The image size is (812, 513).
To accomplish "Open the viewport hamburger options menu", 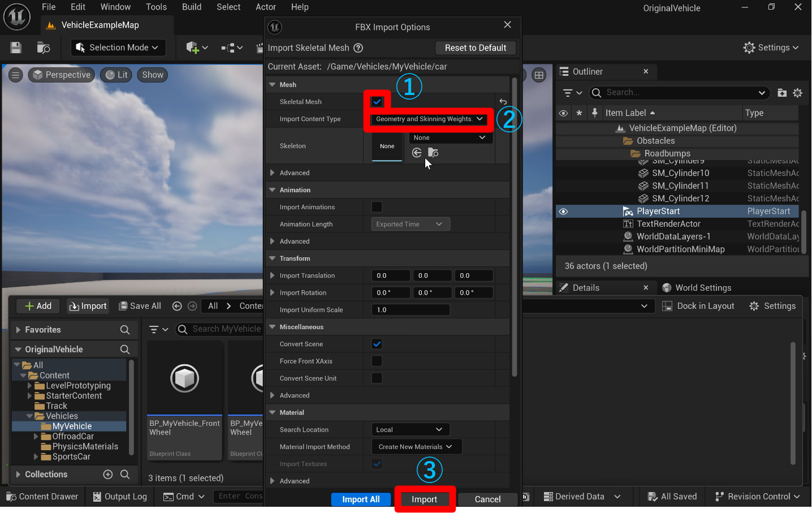I will pos(15,75).
